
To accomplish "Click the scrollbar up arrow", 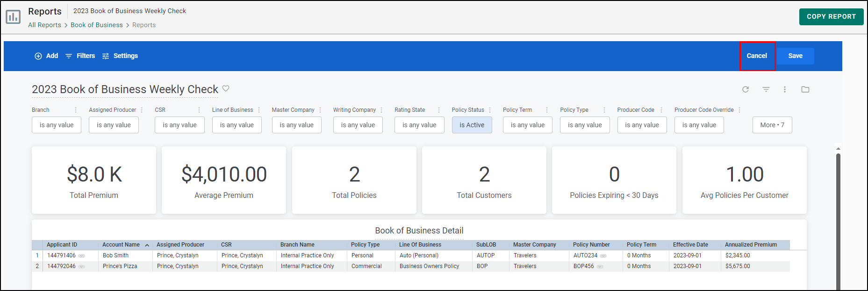I will 838,149.
